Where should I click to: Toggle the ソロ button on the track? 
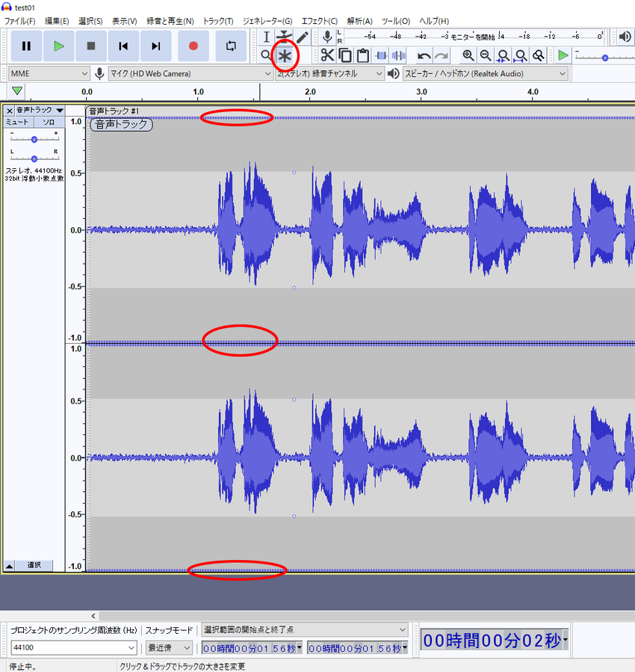click(49, 122)
